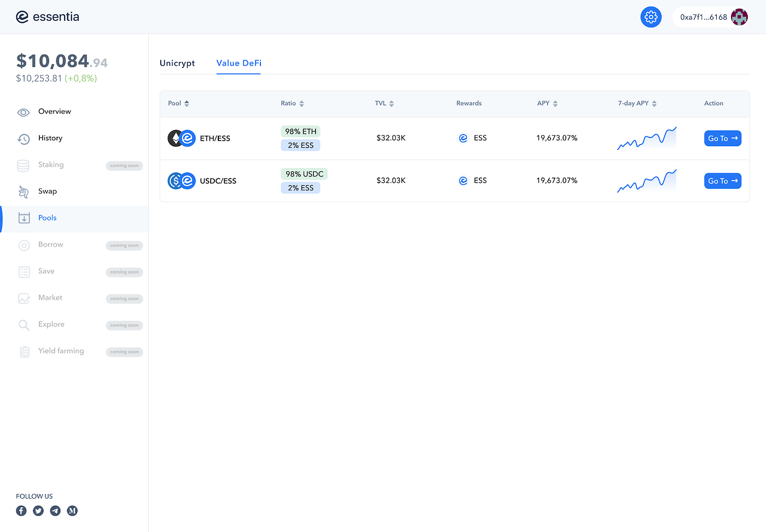This screenshot has height=532, width=766.
Task: Open settings via the gear icon
Action: (651, 17)
